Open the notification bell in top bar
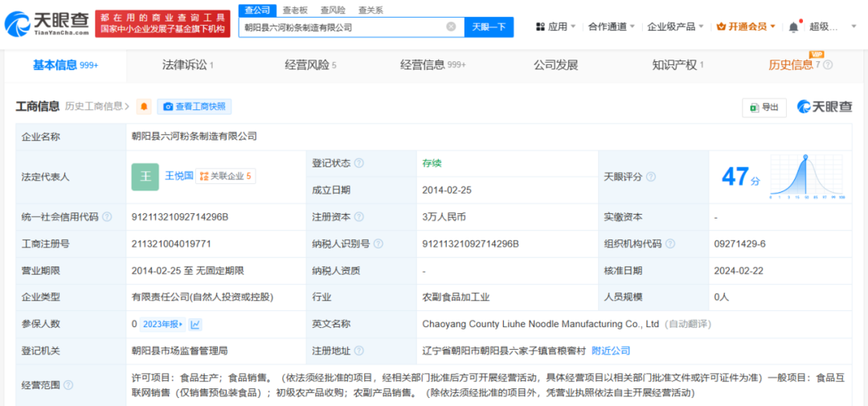The width and height of the screenshot is (868, 406). 793,27
